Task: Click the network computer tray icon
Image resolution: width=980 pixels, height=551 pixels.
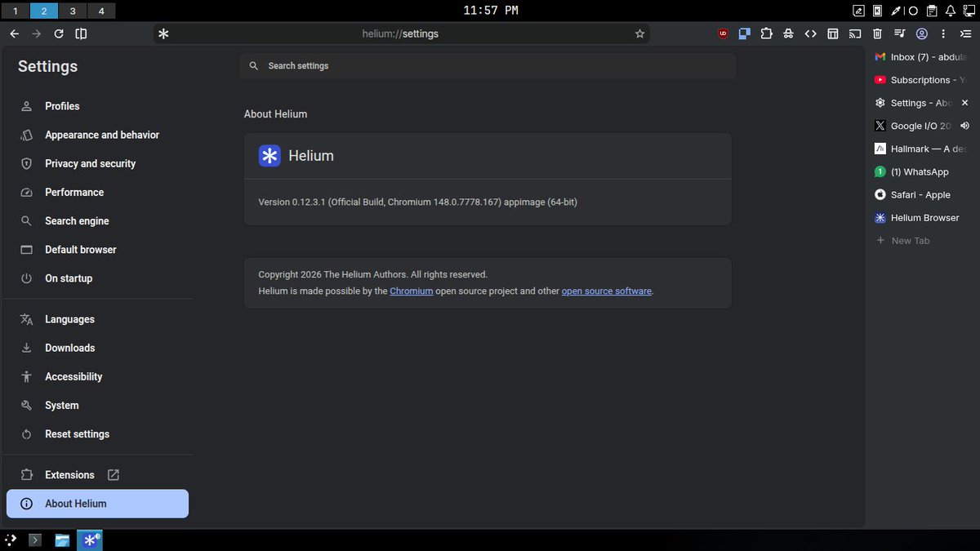Action: tap(969, 11)
